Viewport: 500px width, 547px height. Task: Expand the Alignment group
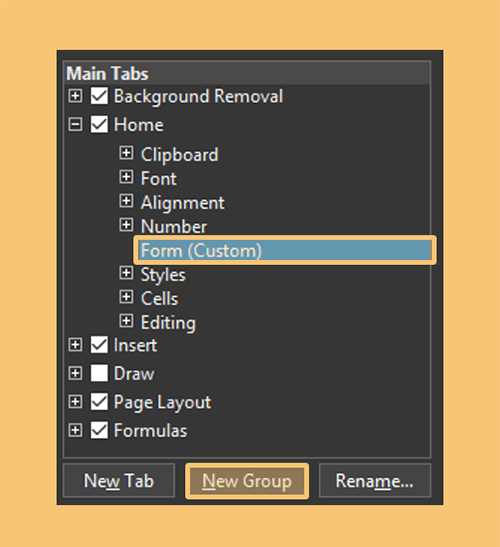click(126, 201)
